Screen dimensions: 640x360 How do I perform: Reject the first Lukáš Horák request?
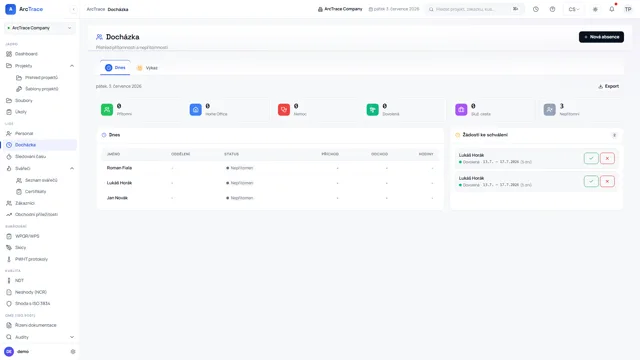[x=607, y=158]
